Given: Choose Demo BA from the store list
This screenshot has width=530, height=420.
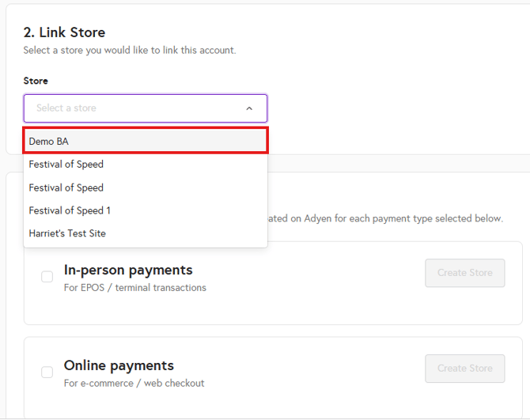Looking at the screenshot, I should [49, 141].
